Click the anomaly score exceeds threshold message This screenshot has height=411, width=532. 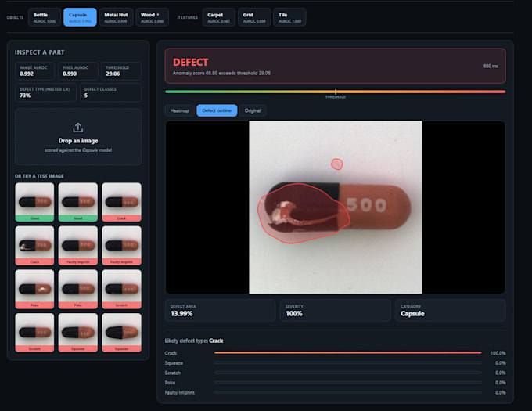coord(221,73)
